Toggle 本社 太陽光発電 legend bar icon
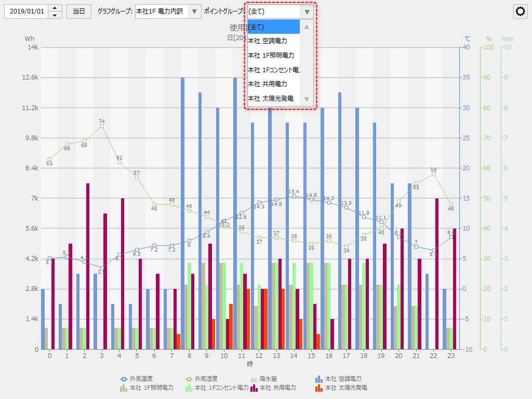532x399 pixels. pyautogui.click(x=318, y=388)
